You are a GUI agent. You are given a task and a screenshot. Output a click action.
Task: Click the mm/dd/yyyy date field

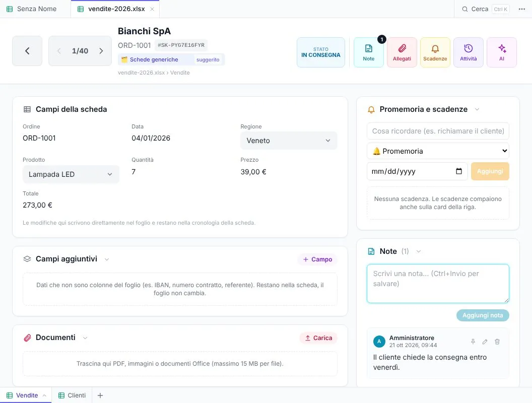point(417,171)
